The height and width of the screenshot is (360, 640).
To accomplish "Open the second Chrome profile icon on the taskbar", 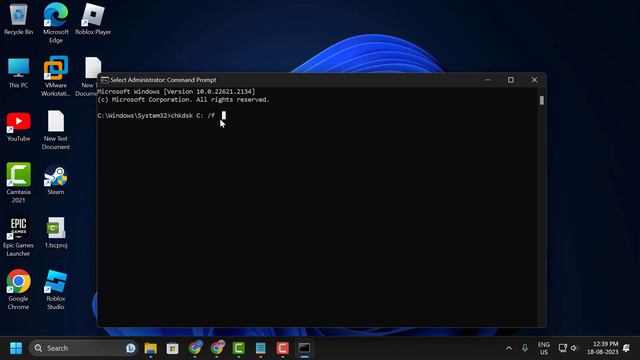I will 217,348.
